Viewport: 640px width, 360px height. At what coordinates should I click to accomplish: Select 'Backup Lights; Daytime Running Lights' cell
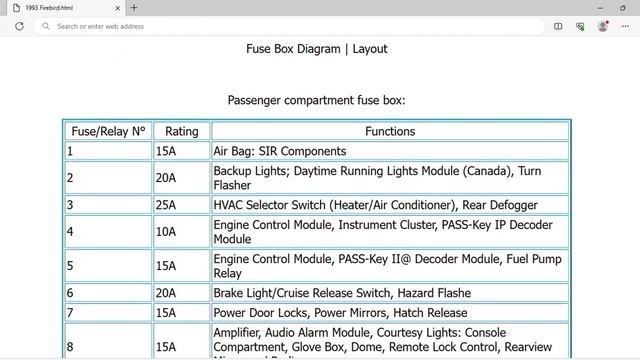pyautogui.click(x=390, y=178)
